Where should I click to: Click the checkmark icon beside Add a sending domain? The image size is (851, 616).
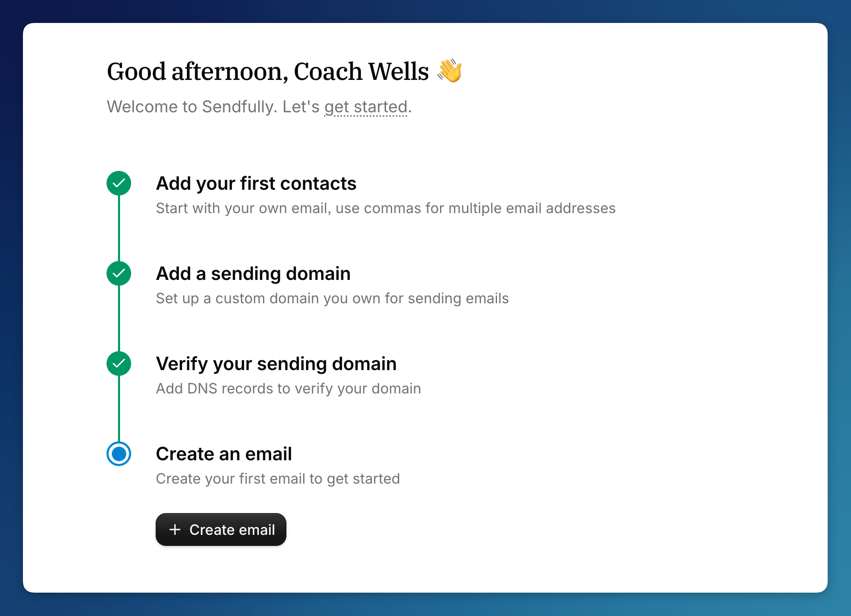click(118, 273)
